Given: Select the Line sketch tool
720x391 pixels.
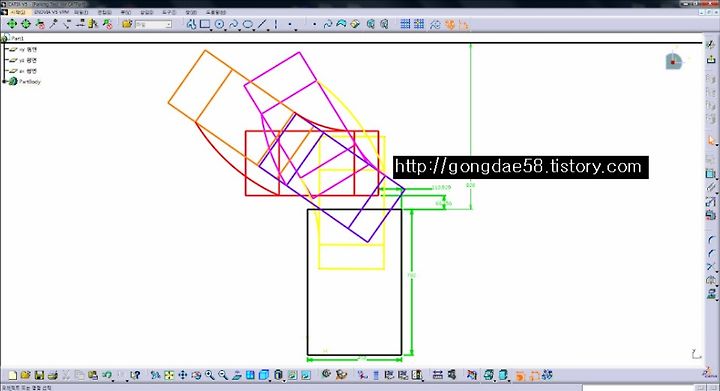Looking at the screenshot, I should point(262,24).
